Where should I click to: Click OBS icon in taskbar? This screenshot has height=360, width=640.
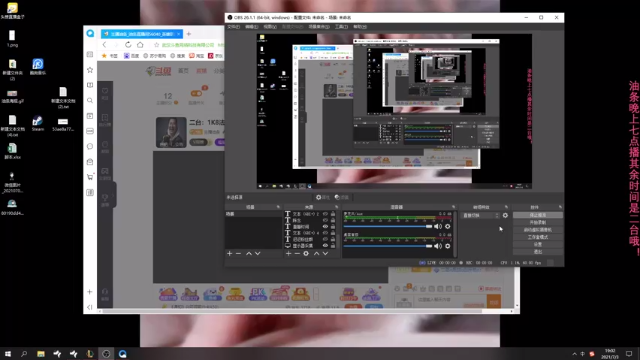(x=106, y=353)
